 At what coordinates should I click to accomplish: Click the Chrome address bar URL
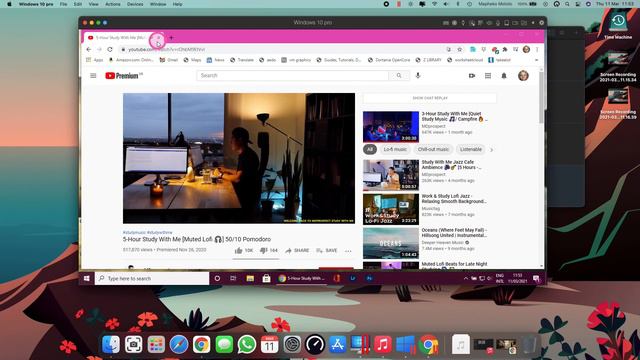click(167, 49)
